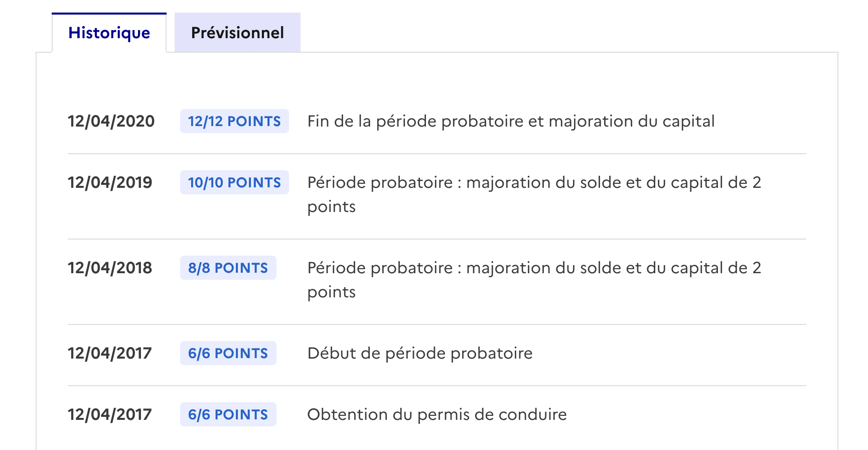Click the divider line below the 12/04/2020 entry
868x450 pixels.
click(x=437, y=154)
